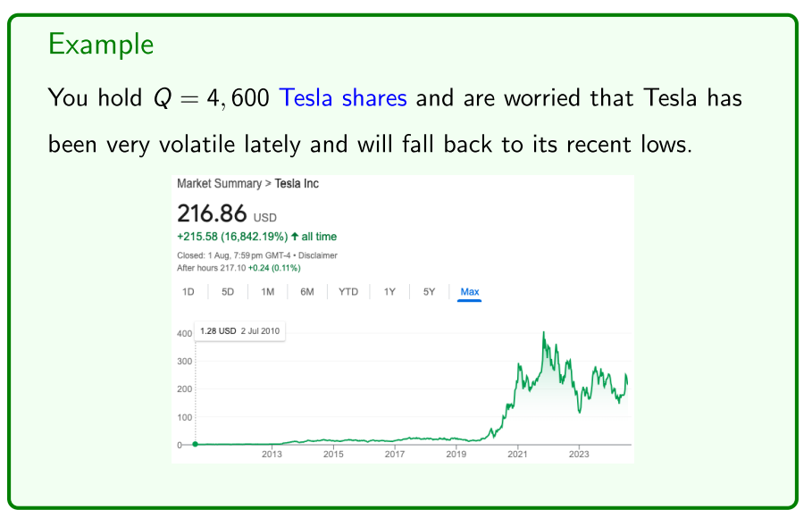Choose the 1M time range tab
Screen dimensions: 812x518
(267, 292)
